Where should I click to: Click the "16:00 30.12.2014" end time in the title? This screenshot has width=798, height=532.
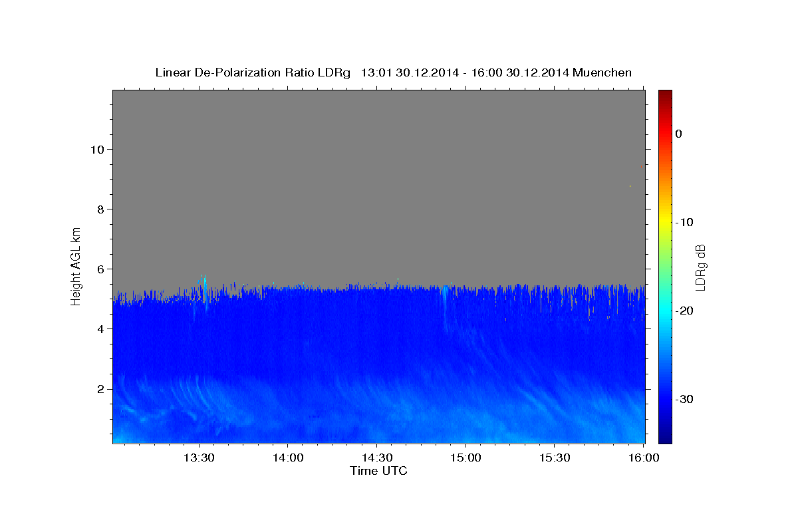(520, 72)
